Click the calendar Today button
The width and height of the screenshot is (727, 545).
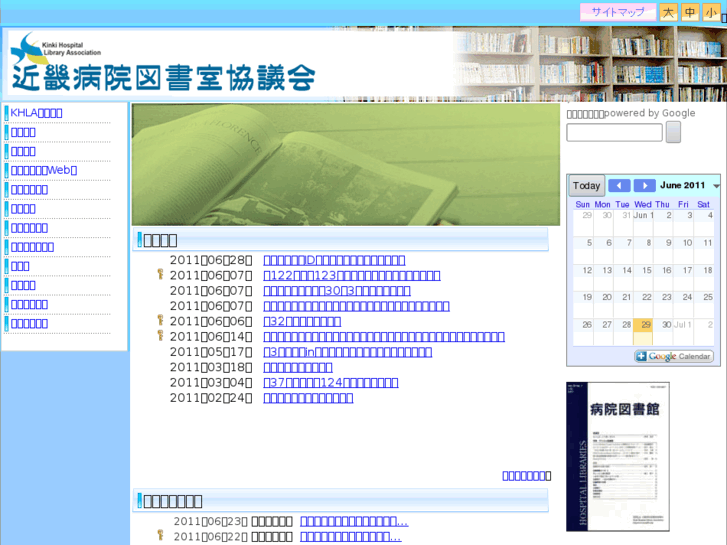click(587, 186)
